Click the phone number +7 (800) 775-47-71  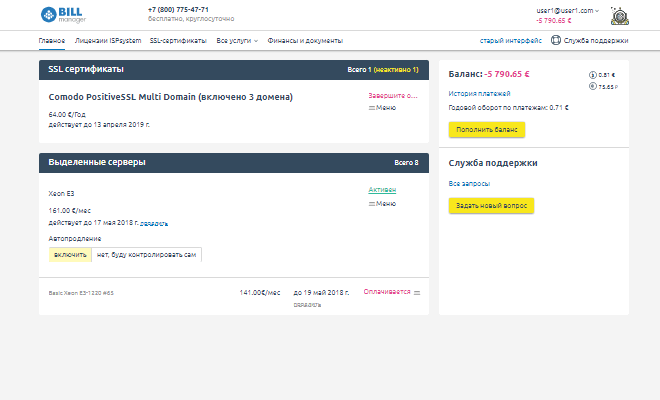pyautogui.click(x=178, y=10)
